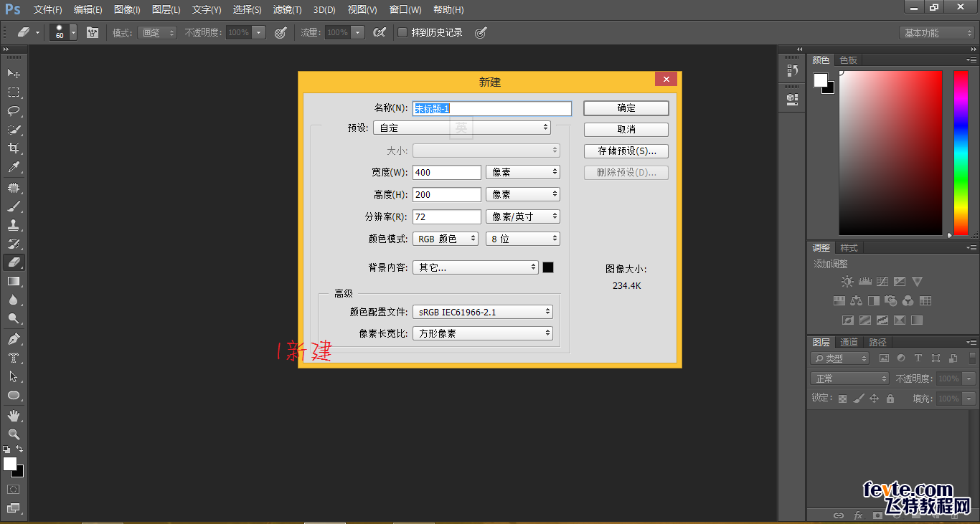
Task: Toggle pixel layer filter in Layers panel
Action: click(884, 358)
